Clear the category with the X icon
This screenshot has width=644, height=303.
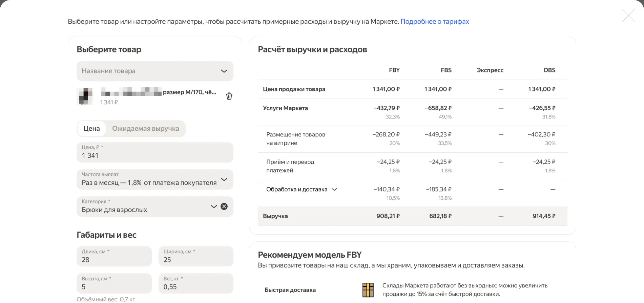pos(224,207)
